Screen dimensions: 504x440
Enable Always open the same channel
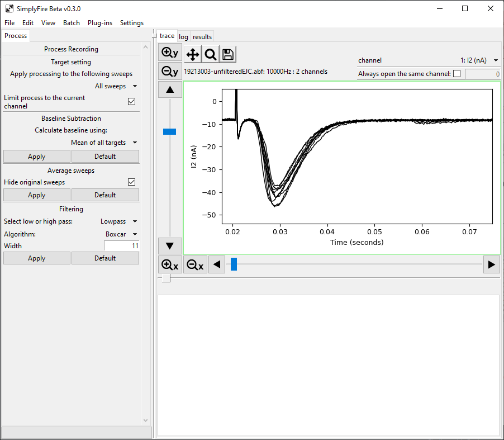pyautogui.click(x=457, y=74)
